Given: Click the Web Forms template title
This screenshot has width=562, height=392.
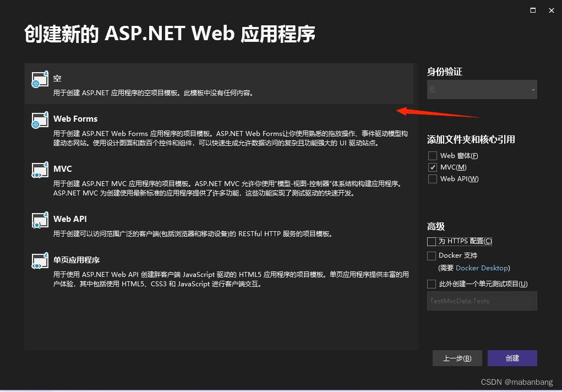Looking at the screenshot, I should pyautogui.click(x=75, y=119).
